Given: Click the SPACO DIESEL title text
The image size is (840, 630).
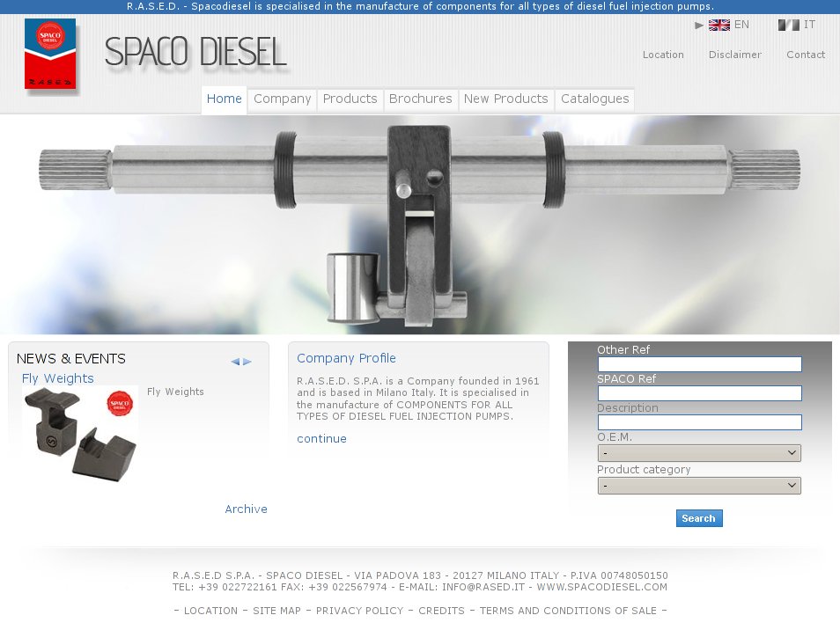Looking at the screenshot, I should (x=195, y=53).
